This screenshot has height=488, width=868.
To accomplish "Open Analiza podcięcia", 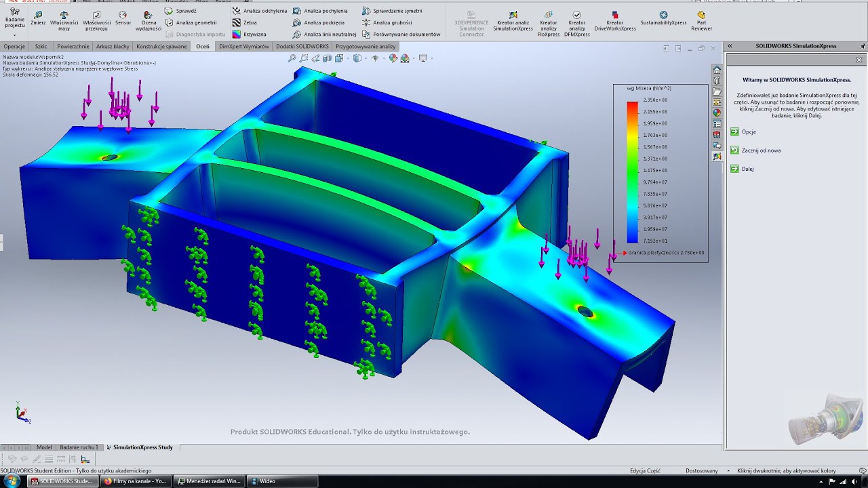I will point(319,22).
